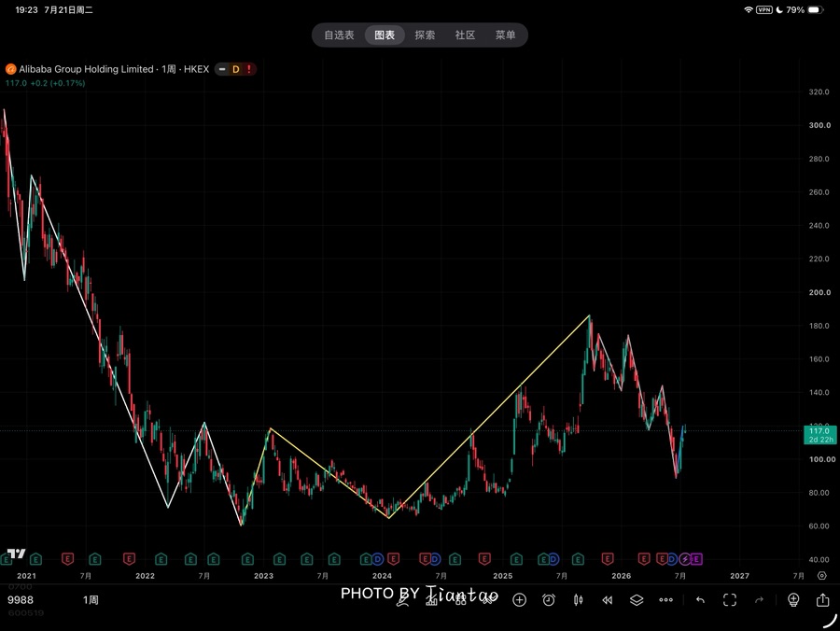Tap the 320.0 price axis label

coord(819,92)
